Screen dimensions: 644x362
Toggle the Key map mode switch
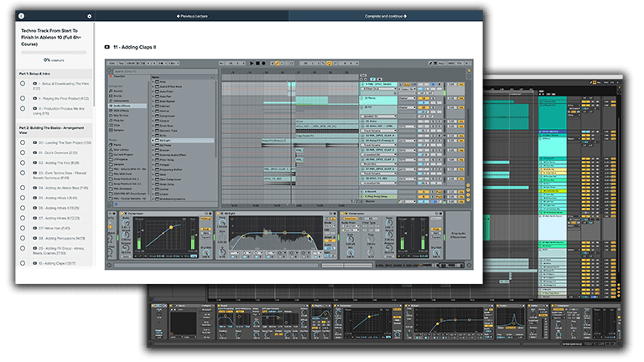[x=442, y=63]
